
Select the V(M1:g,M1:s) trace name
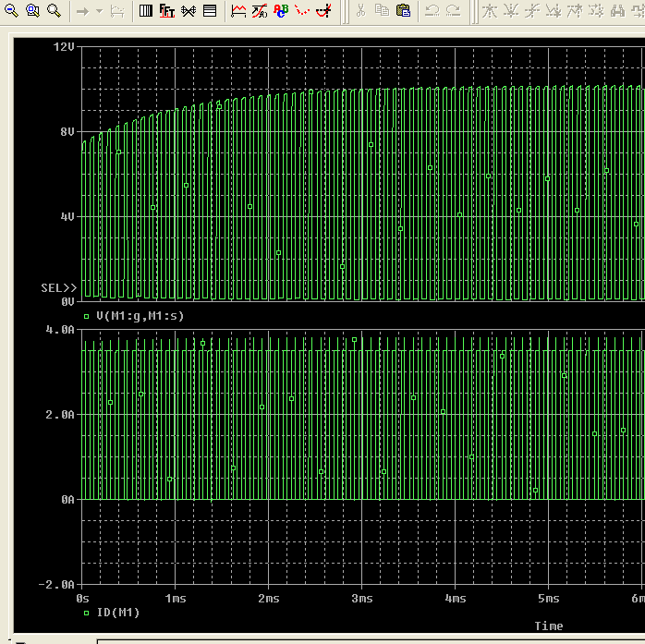coord(140,316)
